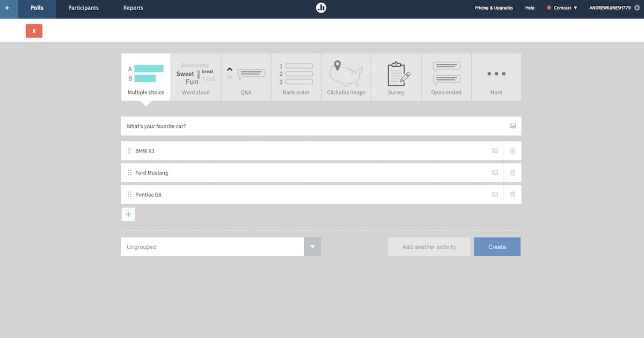This screenshot has width=644, height=338.
Task: Choose the Open-ended activity type
Action: click(x=446, y=77)
